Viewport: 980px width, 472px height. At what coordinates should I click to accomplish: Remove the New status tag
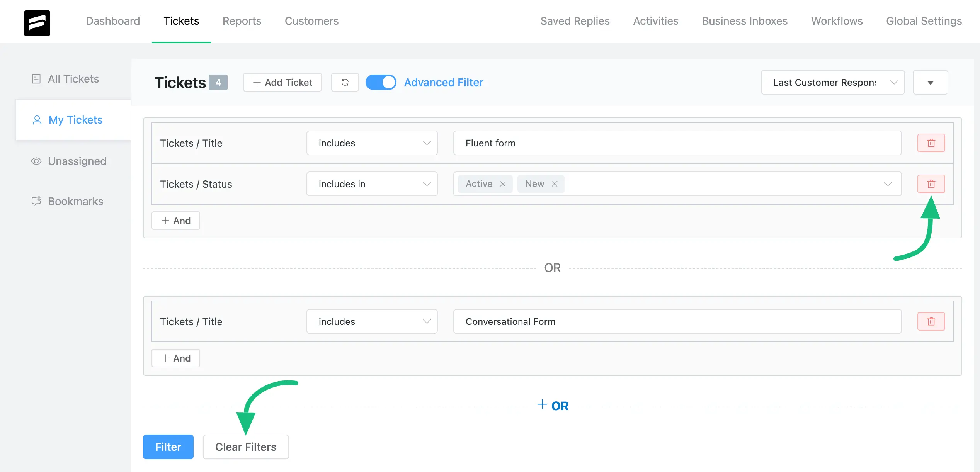click(x=555, y=184)
